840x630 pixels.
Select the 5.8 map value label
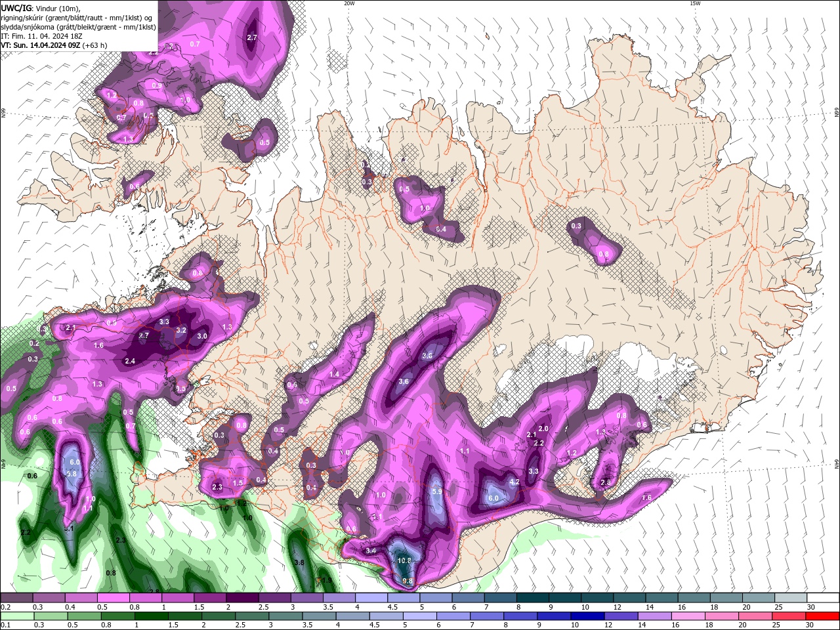(72, 474)
